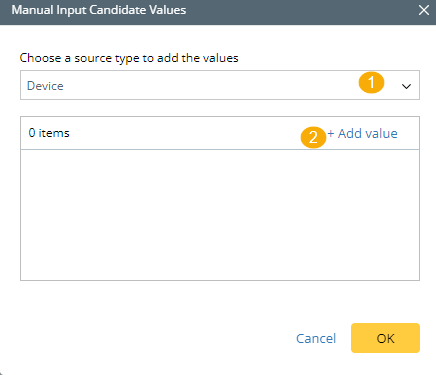
Task: Add a new value via Add value link
Action: click(x=362, y=133)
